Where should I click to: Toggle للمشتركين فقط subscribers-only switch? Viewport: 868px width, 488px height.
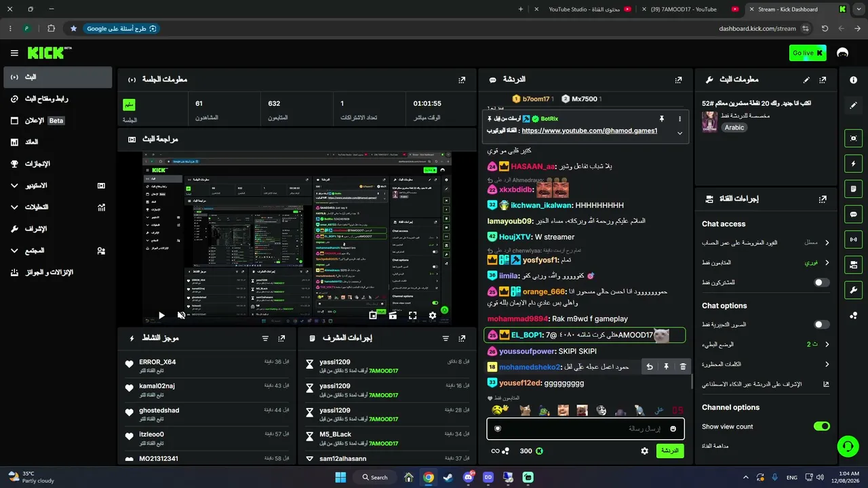[x=821, y=282]
